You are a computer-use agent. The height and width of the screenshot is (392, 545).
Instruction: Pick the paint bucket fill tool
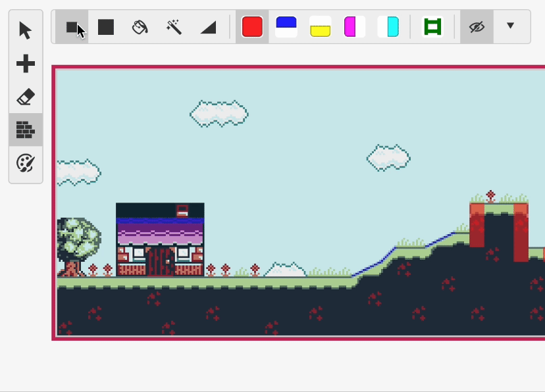[140, 27]
